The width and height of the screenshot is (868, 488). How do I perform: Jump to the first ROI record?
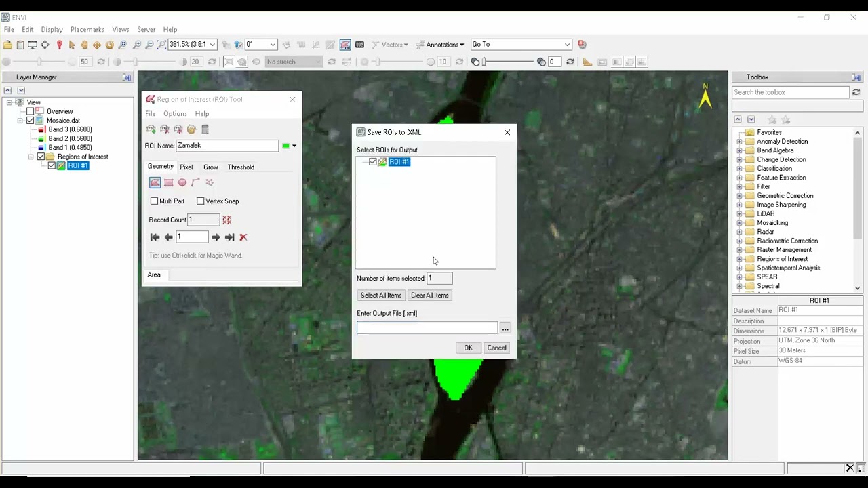155,237
